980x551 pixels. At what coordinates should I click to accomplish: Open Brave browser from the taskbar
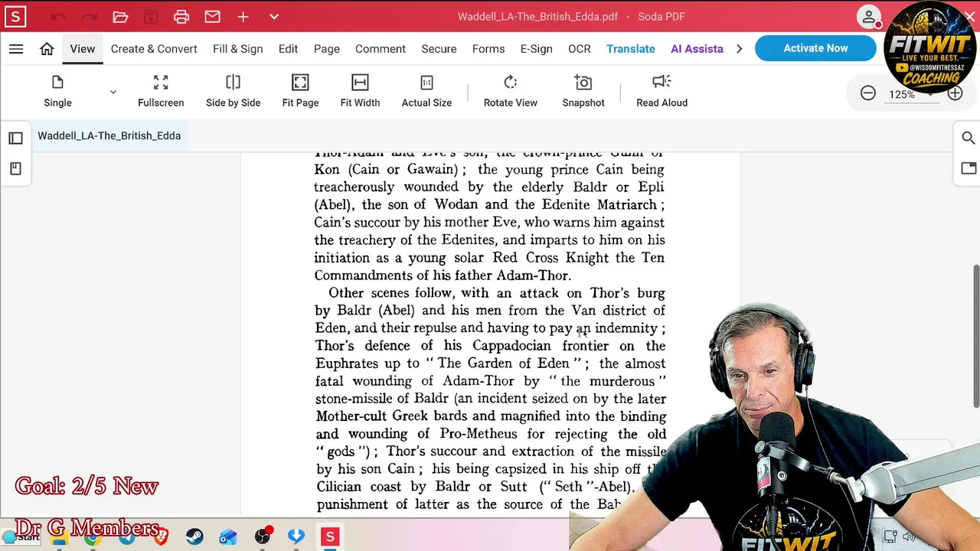click(161, 537)
